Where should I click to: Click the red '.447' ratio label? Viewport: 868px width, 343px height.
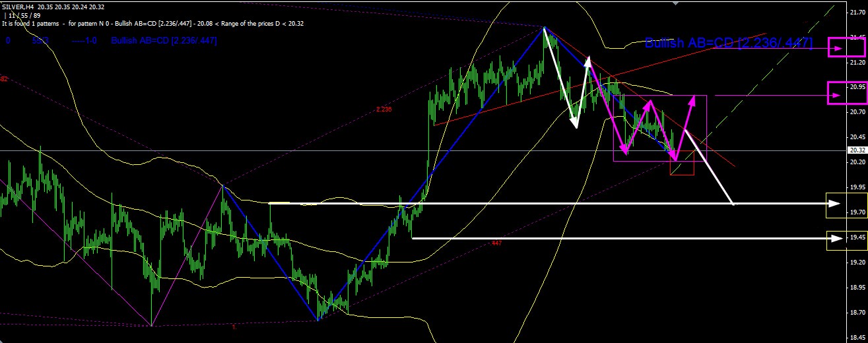[x=496, y=243]
